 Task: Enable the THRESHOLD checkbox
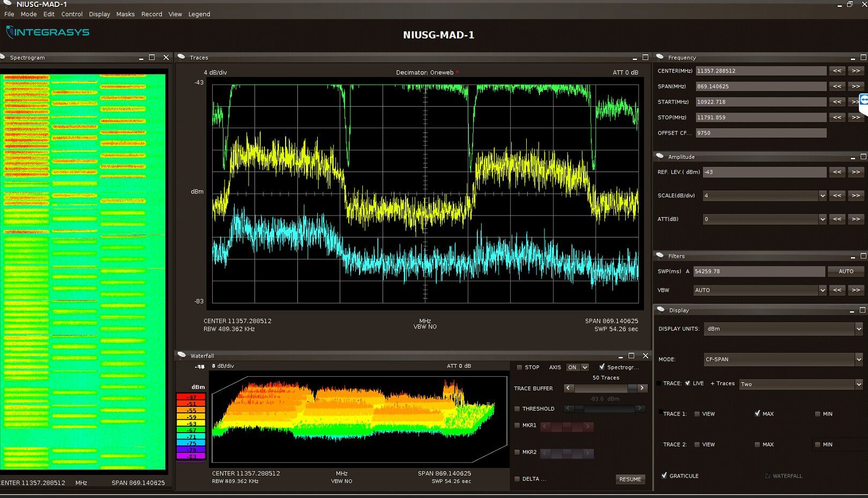518,409
